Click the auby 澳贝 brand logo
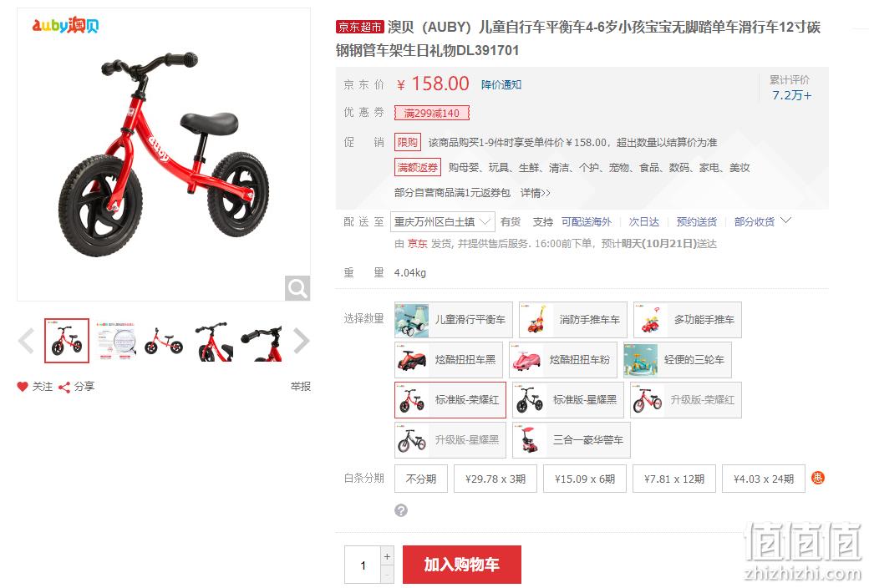Viewport: 869px width, 588px height. click(x=65, y=25)
